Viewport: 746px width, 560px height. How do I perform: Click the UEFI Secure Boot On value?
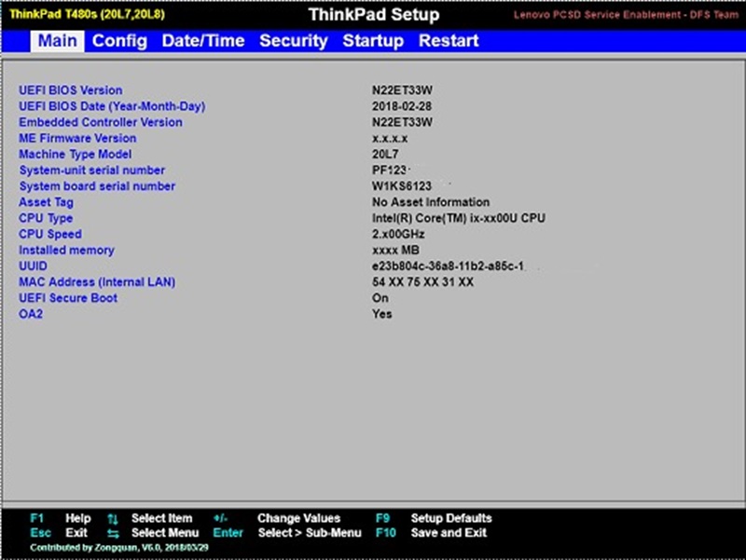click(x=380, y=298)
